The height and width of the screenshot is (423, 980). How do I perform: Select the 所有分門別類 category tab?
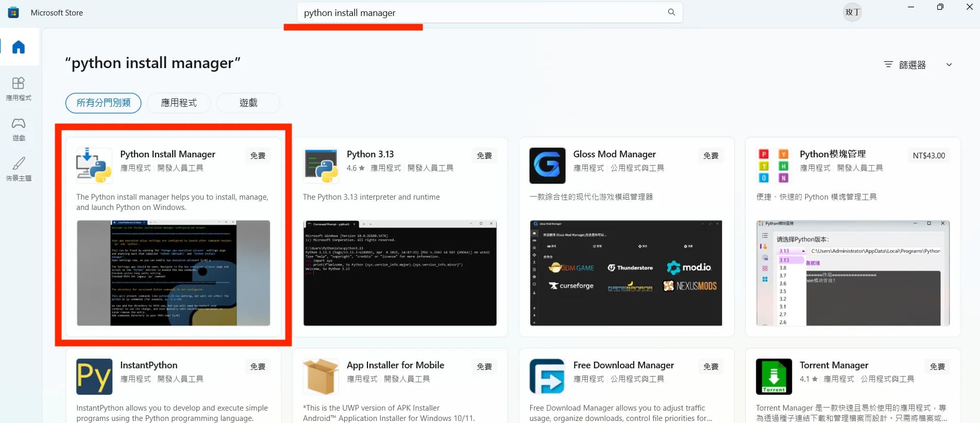[x=104, y=103]
